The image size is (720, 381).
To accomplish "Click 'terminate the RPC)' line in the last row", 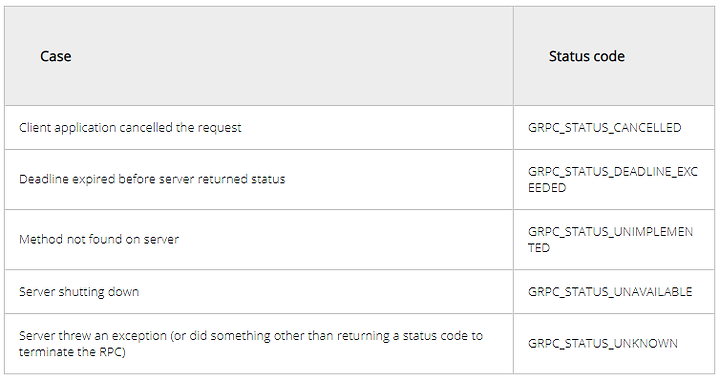I will click(72, 352).
